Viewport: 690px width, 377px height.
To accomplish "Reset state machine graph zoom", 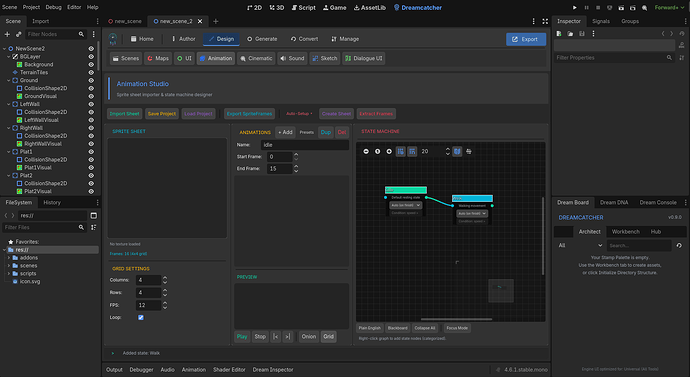I will [378, 151].
